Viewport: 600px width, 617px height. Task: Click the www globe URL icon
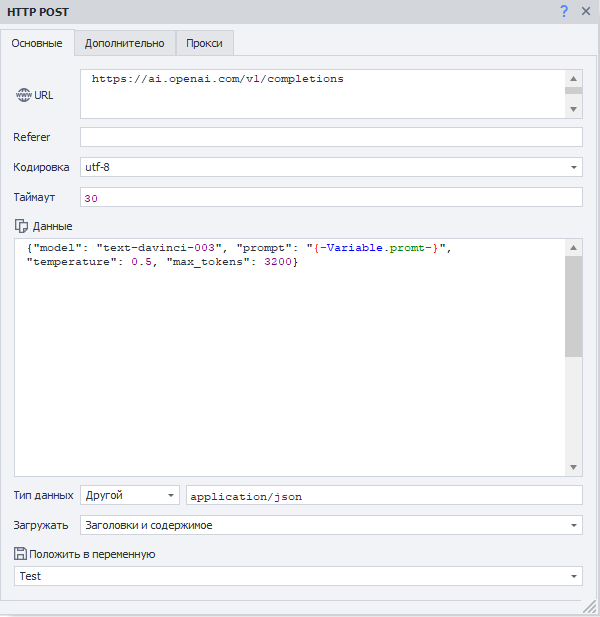click(x=23, y=95)
